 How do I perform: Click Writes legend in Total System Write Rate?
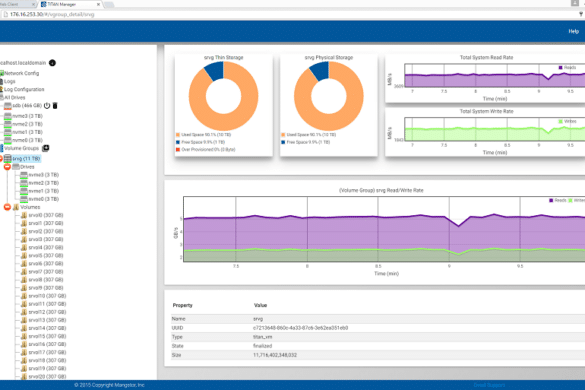(567, 121)
